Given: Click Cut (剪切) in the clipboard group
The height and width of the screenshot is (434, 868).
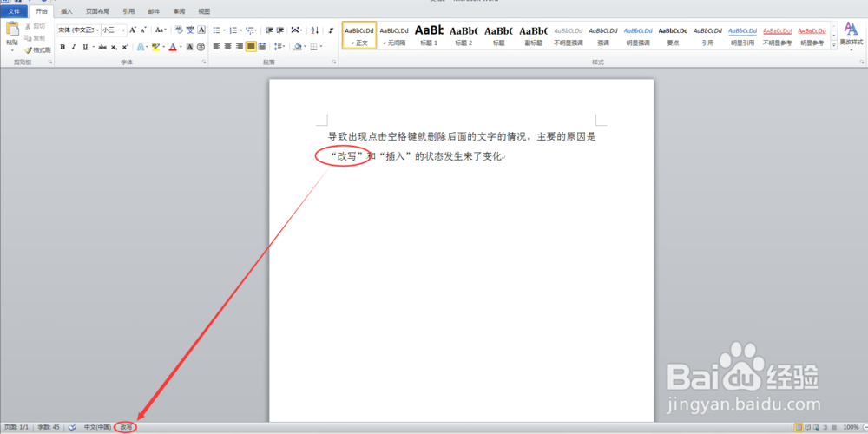Looking at the screenshot, I should coord(35,26).
